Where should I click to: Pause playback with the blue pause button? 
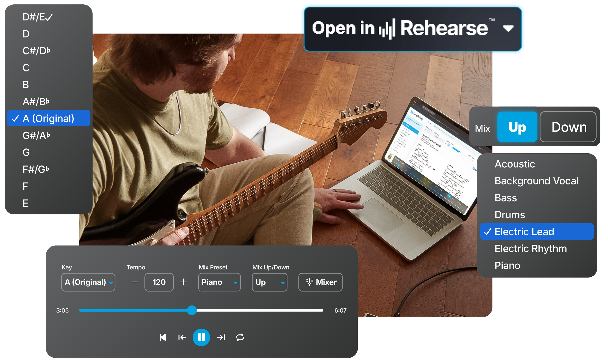click(201, 337)
